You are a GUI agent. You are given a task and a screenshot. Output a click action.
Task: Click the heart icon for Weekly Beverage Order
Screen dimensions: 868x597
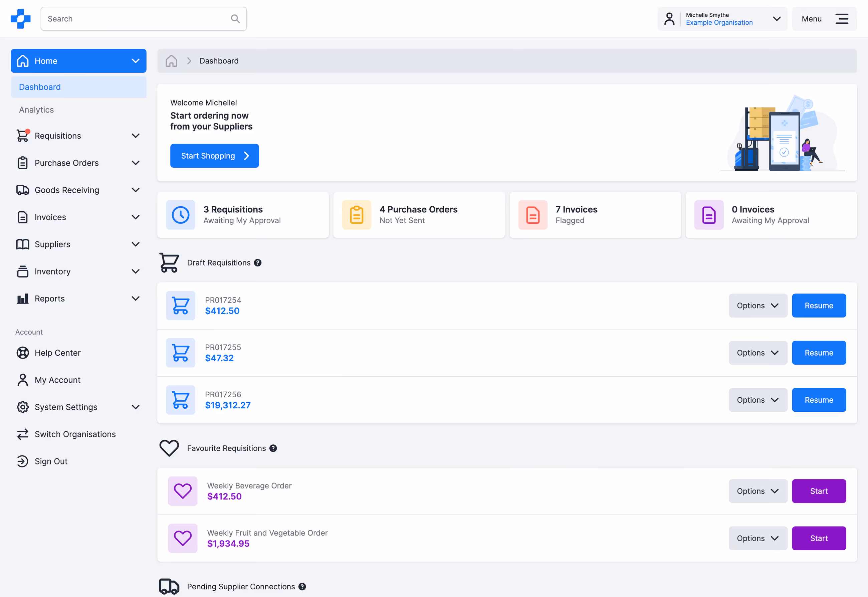pos(183,491)
